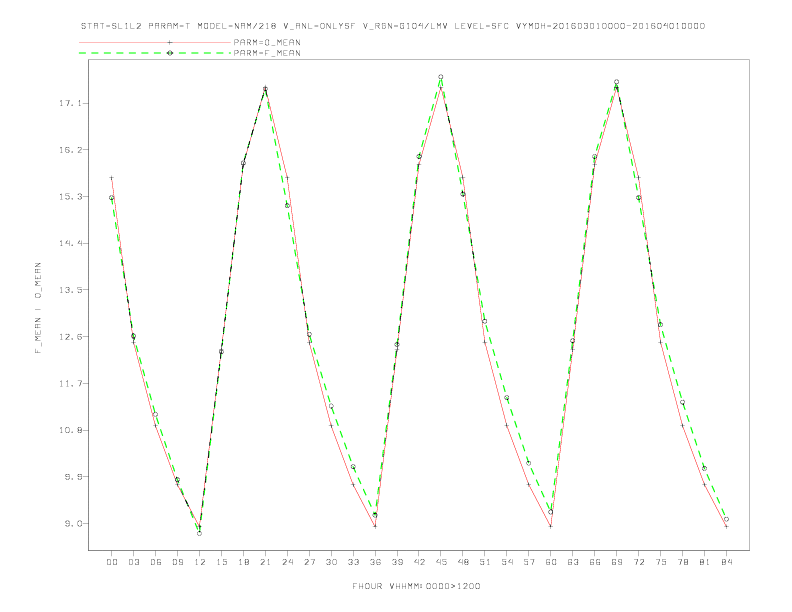Click x-axis tick label 39
The width and height of the screenshot is (792, 612).
397,562
